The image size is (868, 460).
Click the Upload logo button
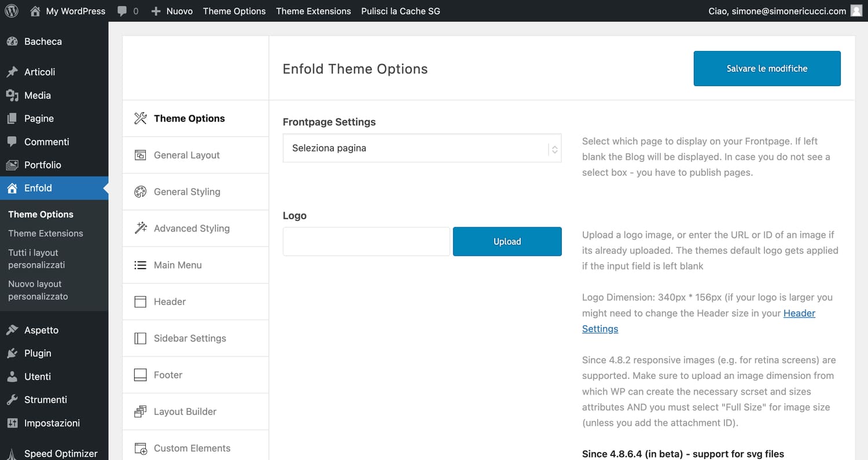click(x=507, y=241)
